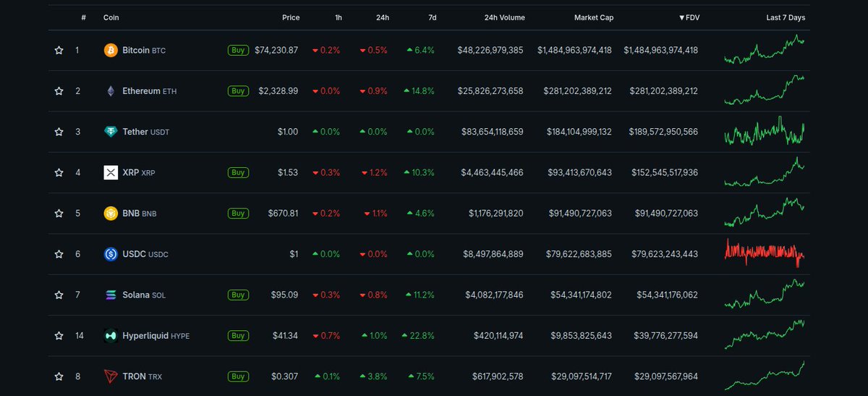Click Bitcoin price $74,230.87
This screenshot has height=396, width=868.
(x=276, y=51)
